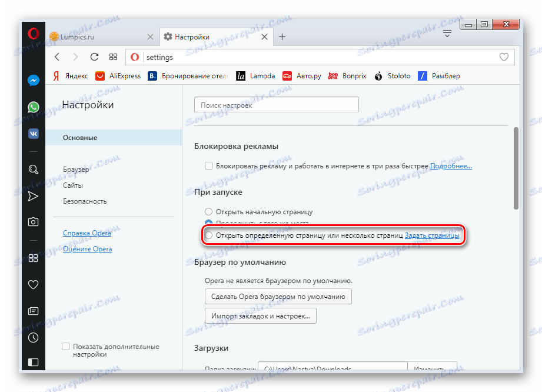Viewport: 542px width, 392px height.
Task: Click the Задать страницы link
Action: coord(432,235)
